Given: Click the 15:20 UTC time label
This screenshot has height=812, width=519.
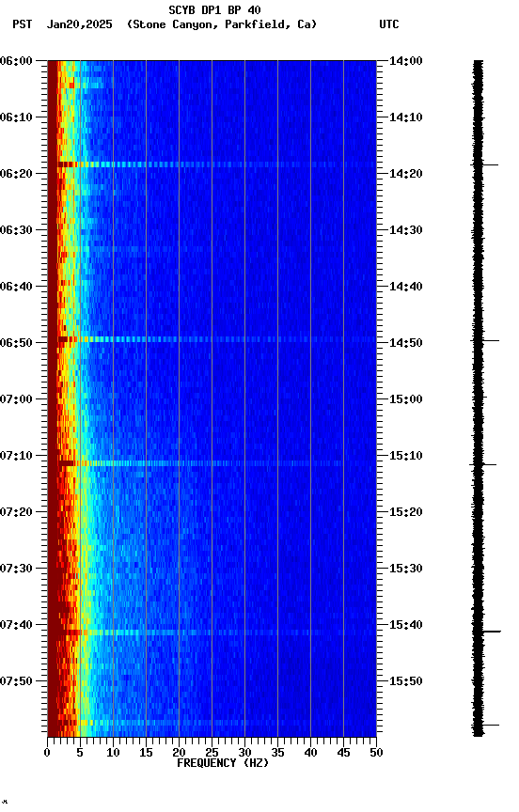Looking at the screenshot, I should 406,512.
